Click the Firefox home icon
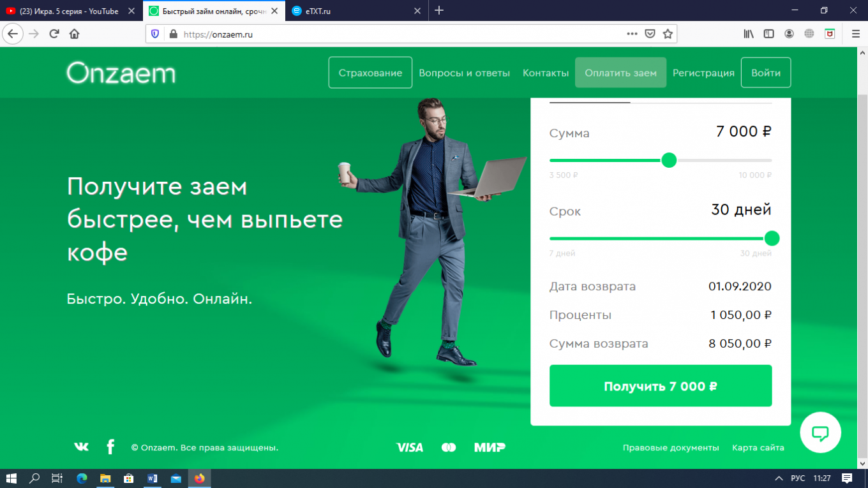This screenshot has height=488, width=868. click(74, 34)
